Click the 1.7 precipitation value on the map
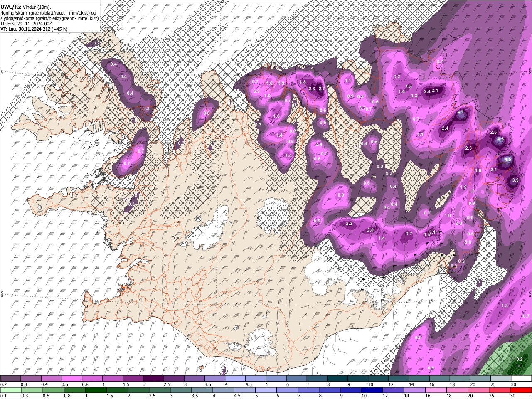This screenshot has height=399, width=532. point(409,234)
